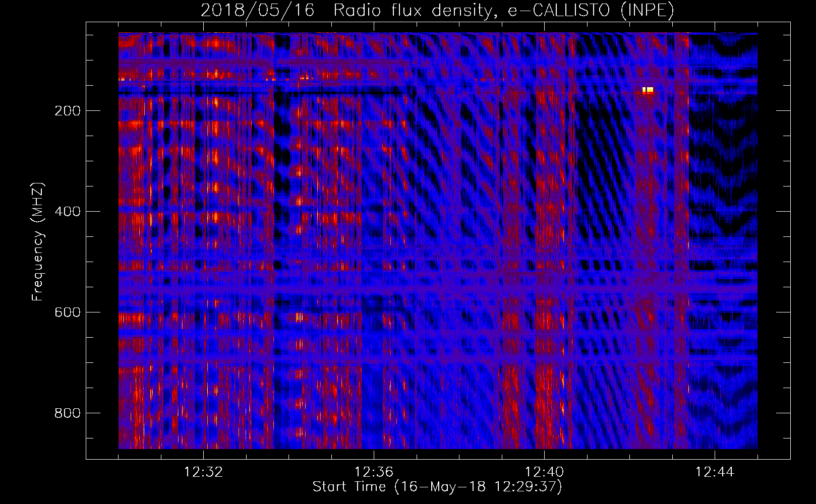This screenshot has width=816, height=504.
Task: Click the 800 frequency tick label
Action: [68, 413]
